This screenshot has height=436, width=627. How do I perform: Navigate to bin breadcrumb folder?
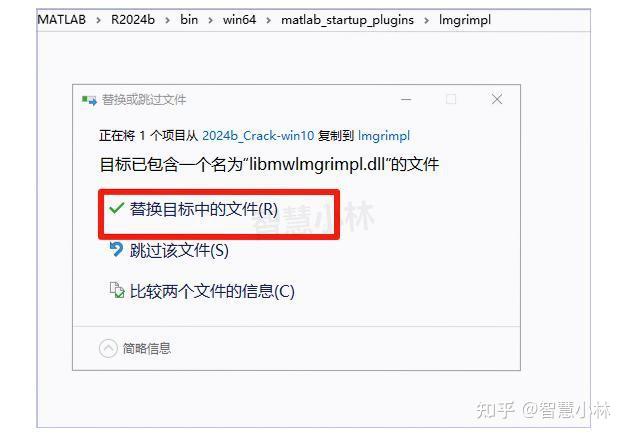click(x=189, y=20)
